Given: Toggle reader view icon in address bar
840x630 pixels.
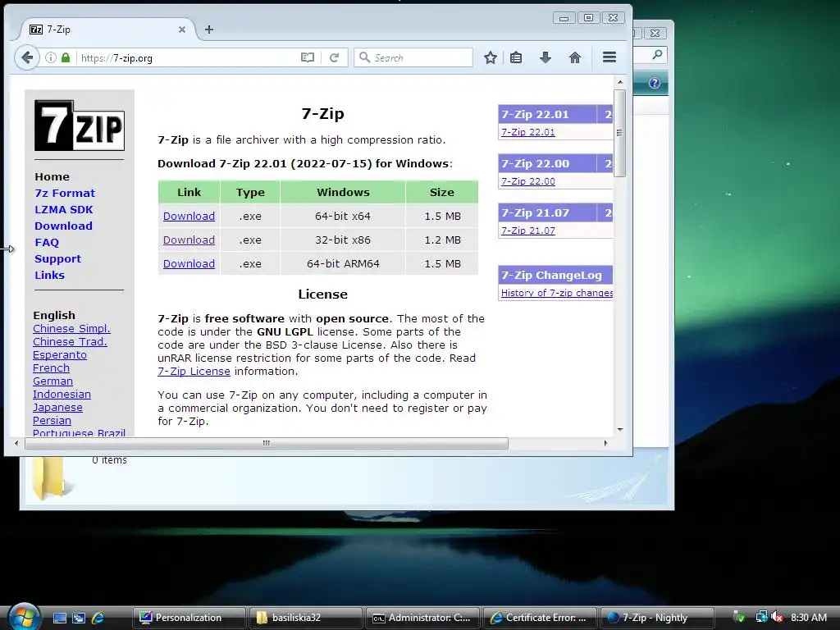Looking at the screenshot, I should point(308,57).
